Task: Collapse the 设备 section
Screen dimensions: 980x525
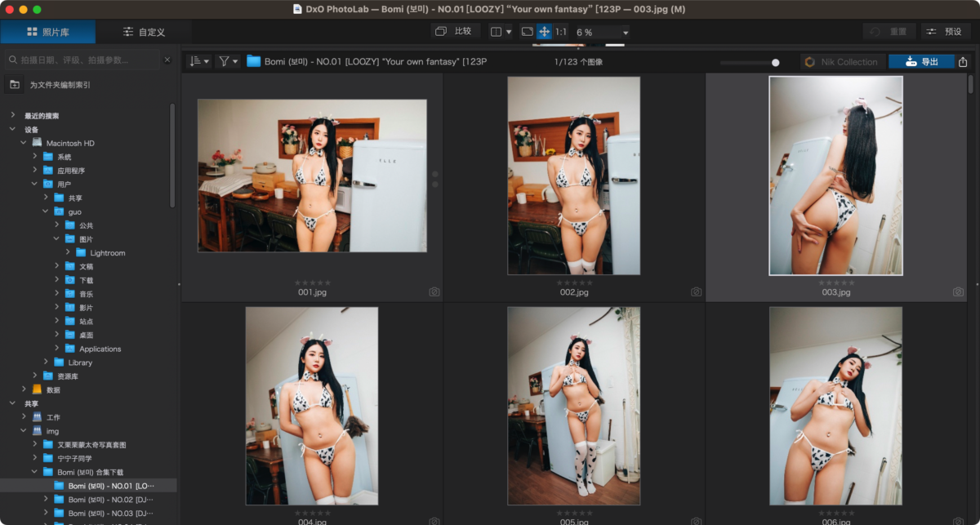Action: tap(12, 129)
